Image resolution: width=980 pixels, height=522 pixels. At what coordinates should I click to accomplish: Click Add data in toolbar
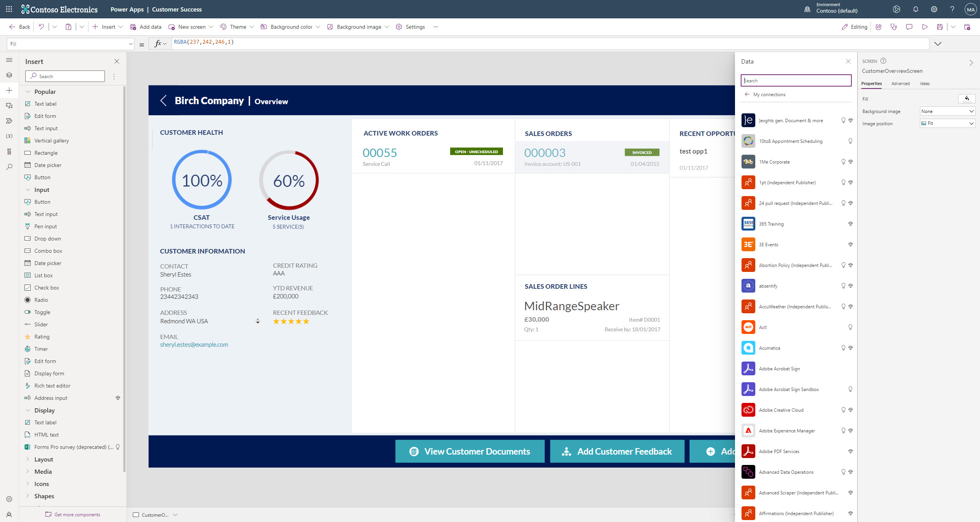coord(145,27)
